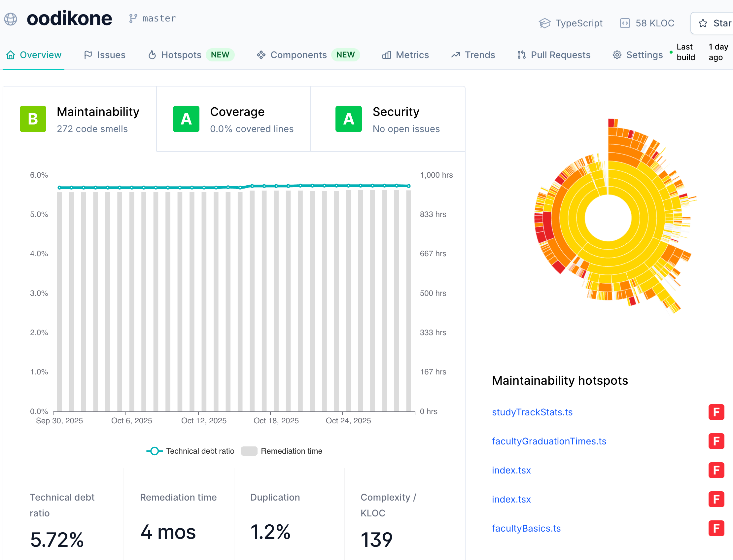
Task: Click the TypeScript graduation cap icon
Action: tap(544, 23)
